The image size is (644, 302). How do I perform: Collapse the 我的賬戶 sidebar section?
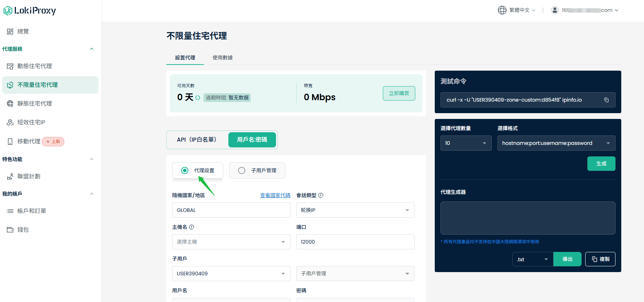click(x=92, y=194)
